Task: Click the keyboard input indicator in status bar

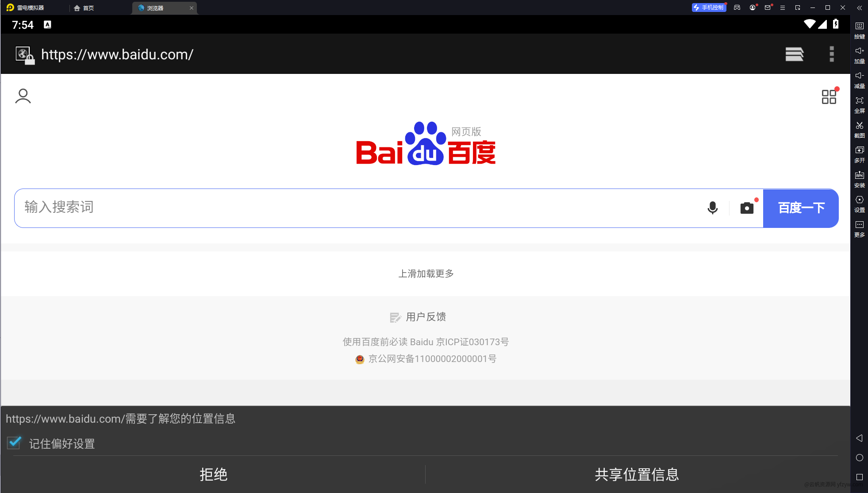Action: [47, 25]
